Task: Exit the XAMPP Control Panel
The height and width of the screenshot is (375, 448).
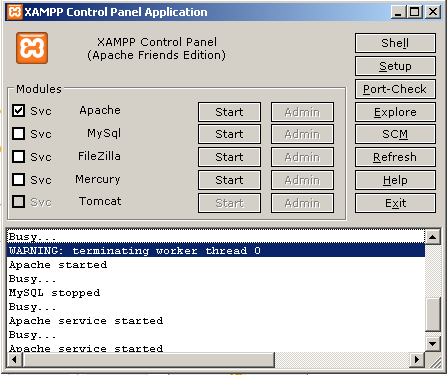Action: (x=395, y=203)
